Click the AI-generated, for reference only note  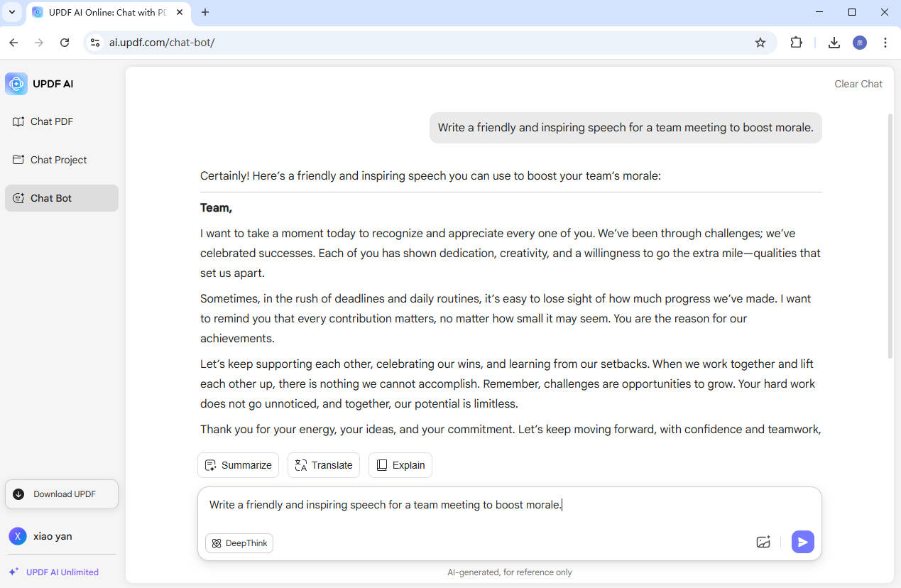pyautogui.click(x=510, y=572)
